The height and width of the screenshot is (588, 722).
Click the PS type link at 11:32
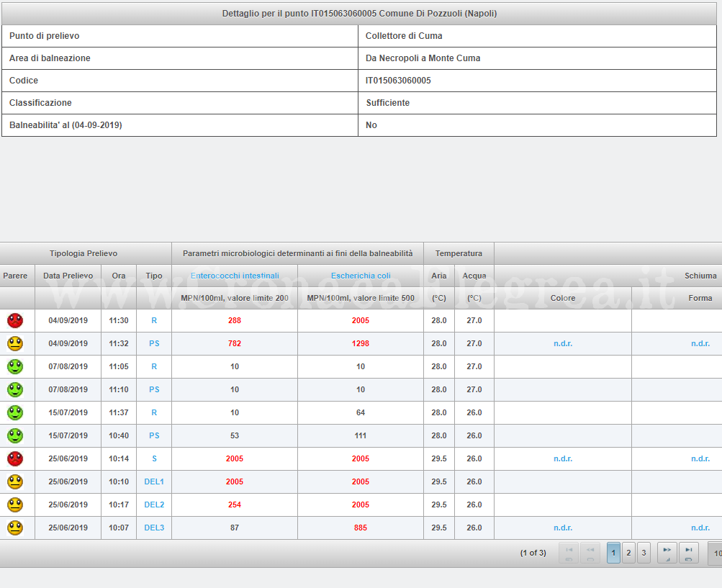click(154, 343)
